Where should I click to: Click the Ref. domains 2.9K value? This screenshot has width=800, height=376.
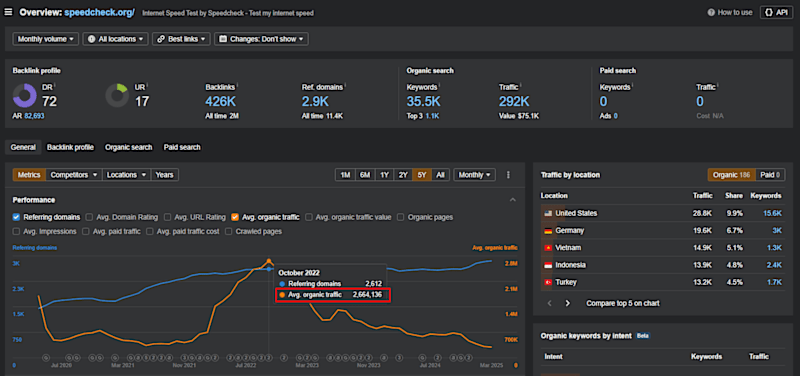315,101
